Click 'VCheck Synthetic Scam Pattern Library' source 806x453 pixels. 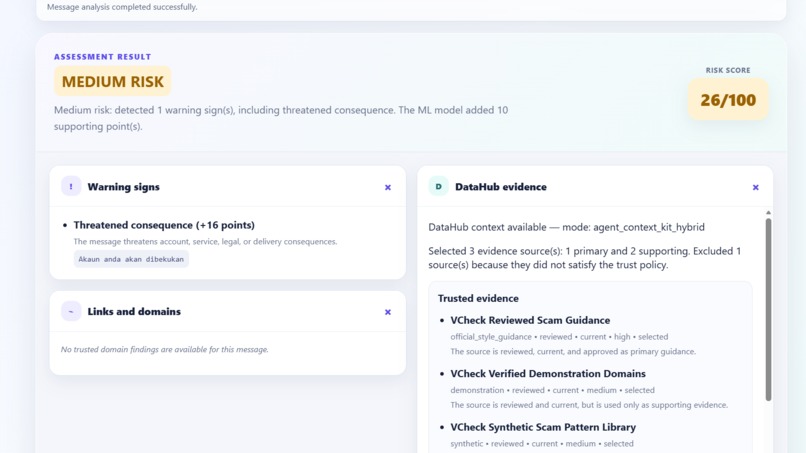click(543, 427)
